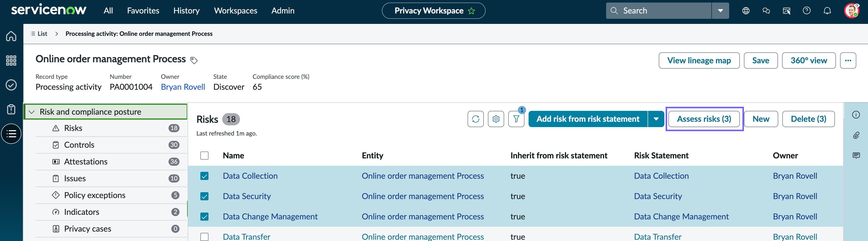Sort by the Entity column header
The width and height of the screenshot is (868, 241).
372,155
